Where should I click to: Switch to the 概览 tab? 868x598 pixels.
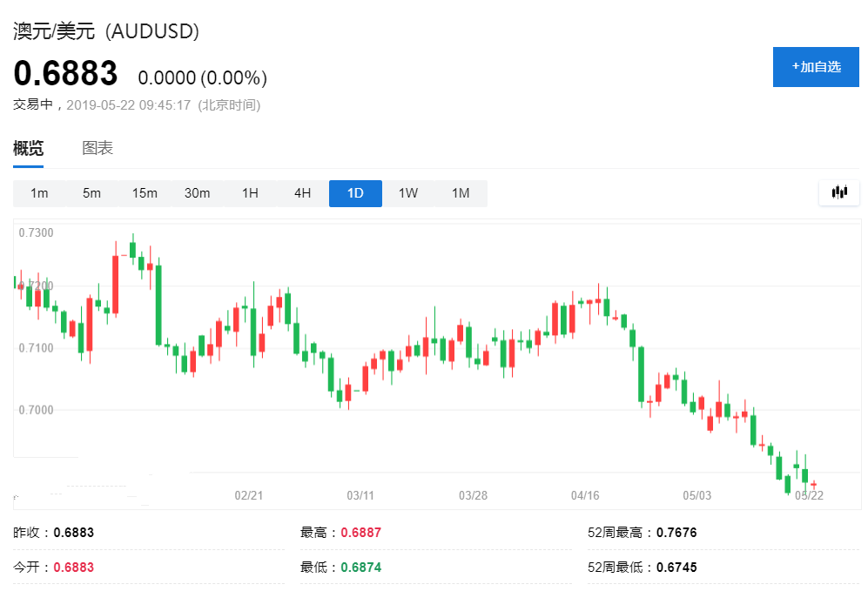click(x=28, y=148)
